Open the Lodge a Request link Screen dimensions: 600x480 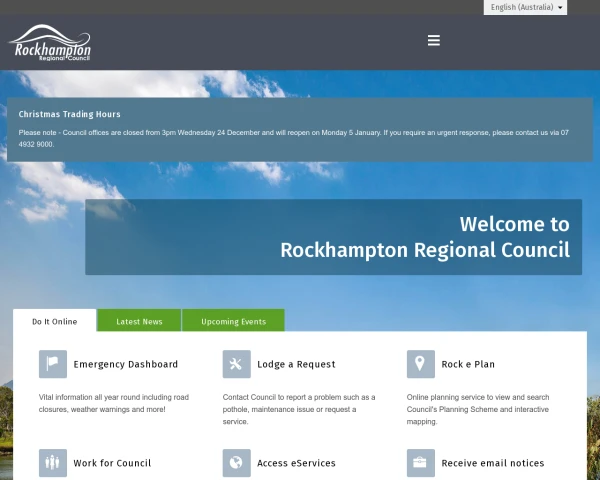(296, 364)
